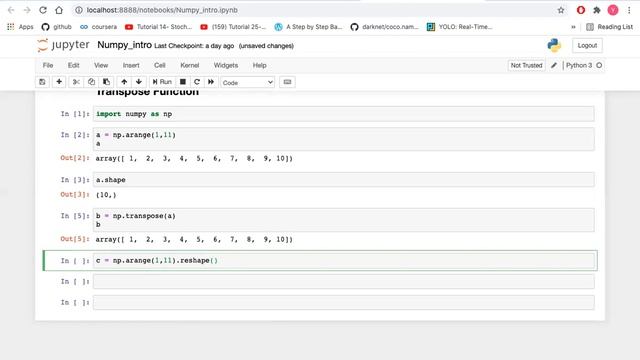Expand the hidden bookmarks chevron
Viewport: 640px width, 360px height.
coord(573,27)
